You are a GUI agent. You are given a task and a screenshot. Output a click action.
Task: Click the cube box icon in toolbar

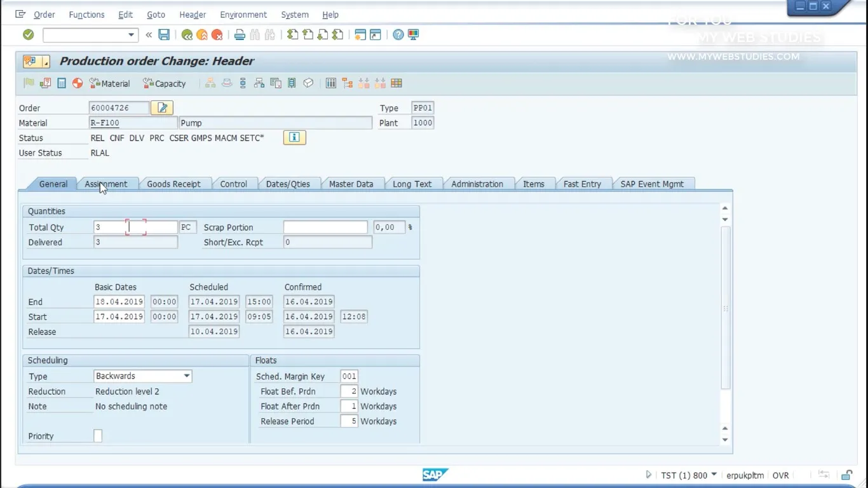tap(308, 83)
